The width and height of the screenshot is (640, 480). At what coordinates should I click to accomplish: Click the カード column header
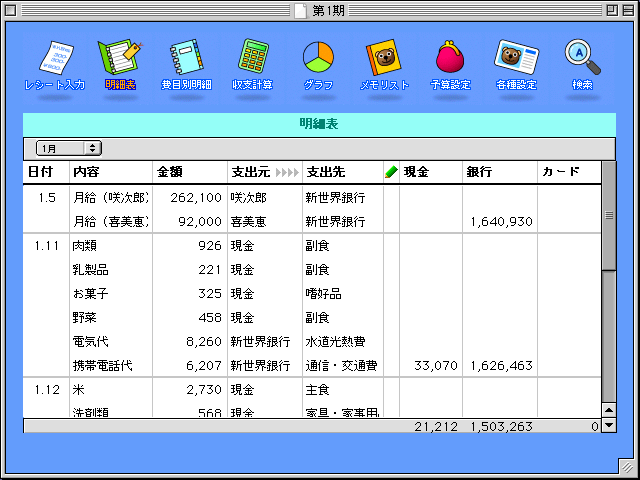(561, 172)
